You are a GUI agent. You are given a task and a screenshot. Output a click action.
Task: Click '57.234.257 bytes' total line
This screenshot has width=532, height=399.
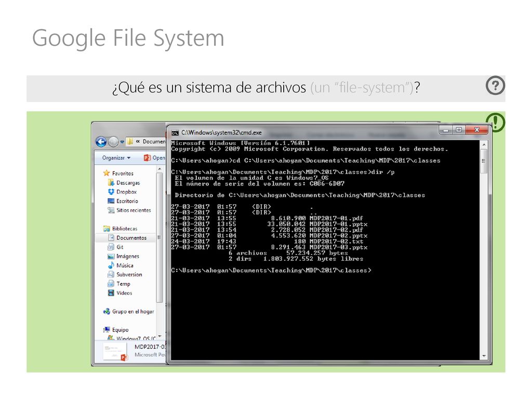pyautogui.click(x=317, y=253)
